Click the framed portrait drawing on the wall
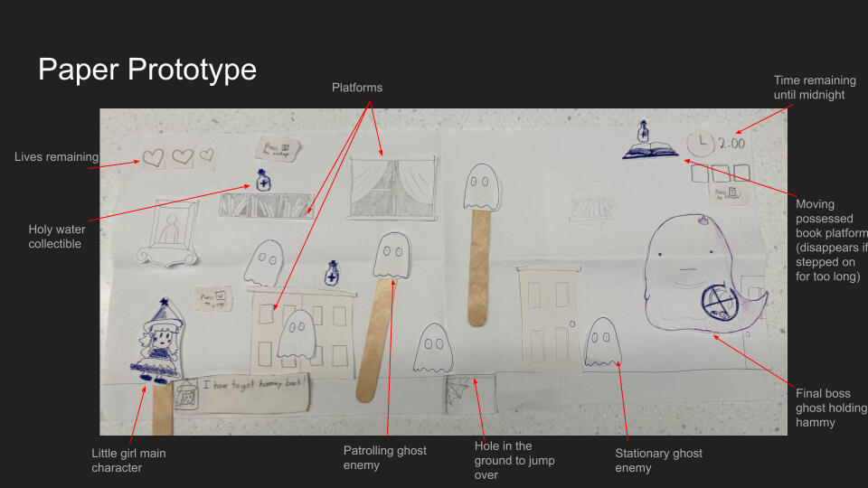The width and height of the screenshot is (868, 488). (168, 231)
